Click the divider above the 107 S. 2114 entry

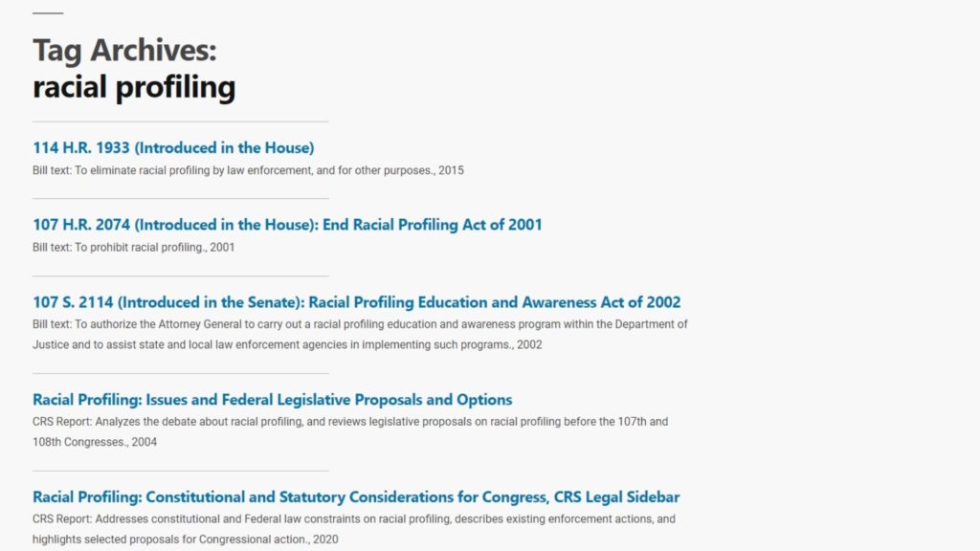(181, 276)
